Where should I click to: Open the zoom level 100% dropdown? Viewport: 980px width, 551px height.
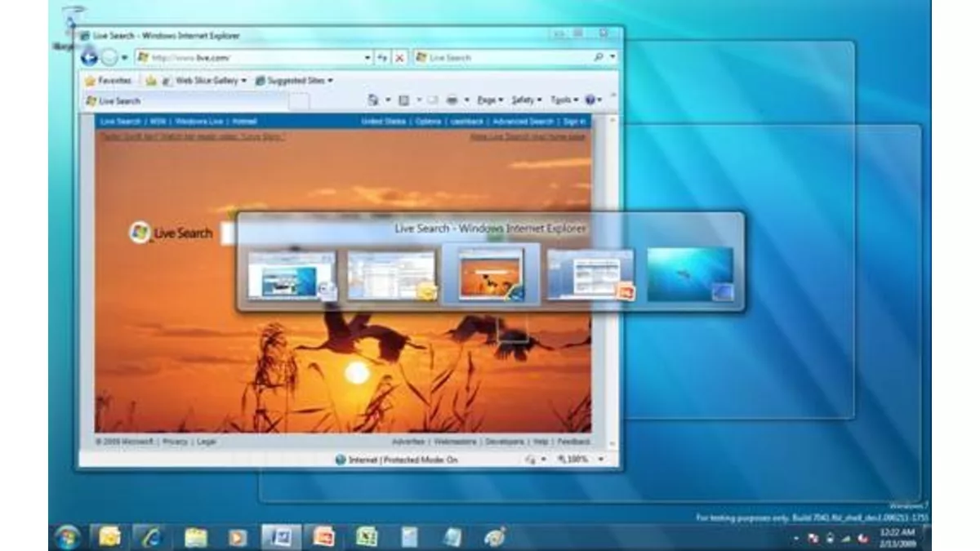pos(581,460)
